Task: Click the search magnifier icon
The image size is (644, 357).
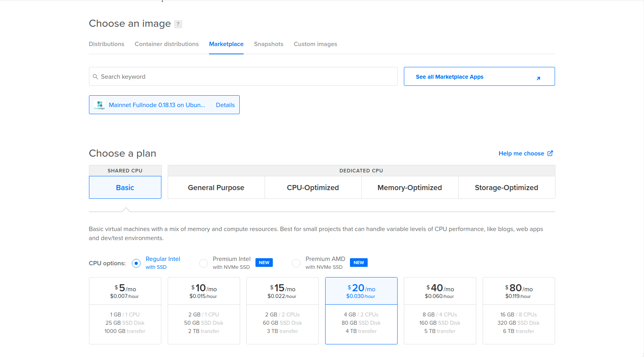Action: [x=95, y=77]
